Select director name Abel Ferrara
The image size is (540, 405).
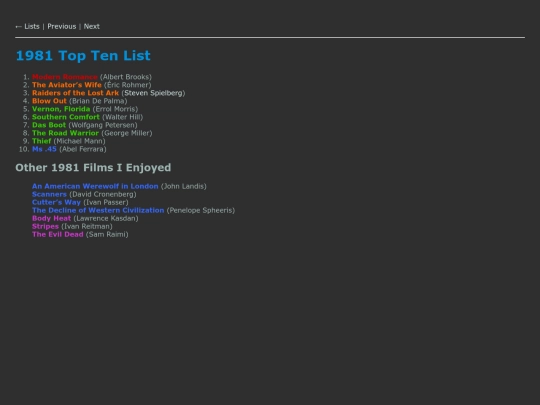click(83, 149)
